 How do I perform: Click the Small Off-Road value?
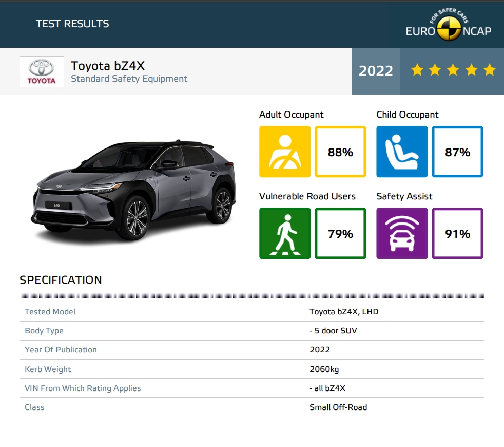(x=338, y=407)
